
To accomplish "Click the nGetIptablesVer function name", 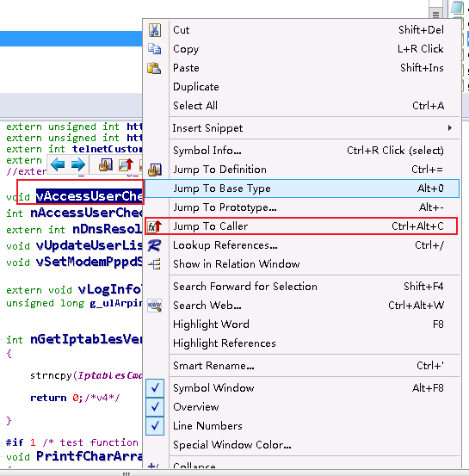I will (x=86, y=339).
